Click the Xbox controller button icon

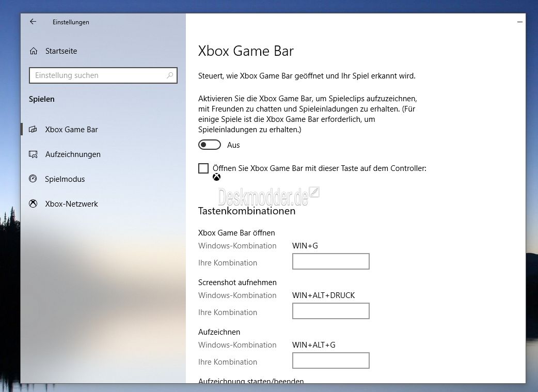point(216,177)
